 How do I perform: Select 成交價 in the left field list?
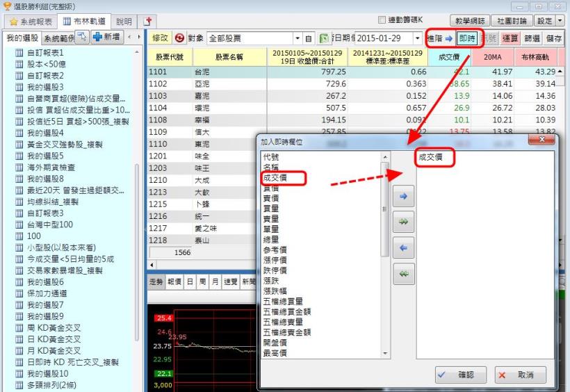275,178
